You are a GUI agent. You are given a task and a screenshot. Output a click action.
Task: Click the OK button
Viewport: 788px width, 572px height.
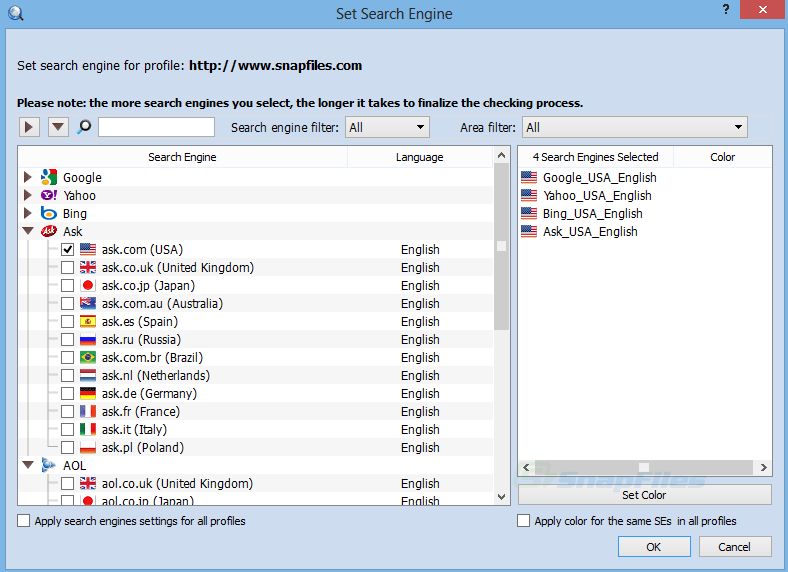pyautogui.click(x=653, y=547)
